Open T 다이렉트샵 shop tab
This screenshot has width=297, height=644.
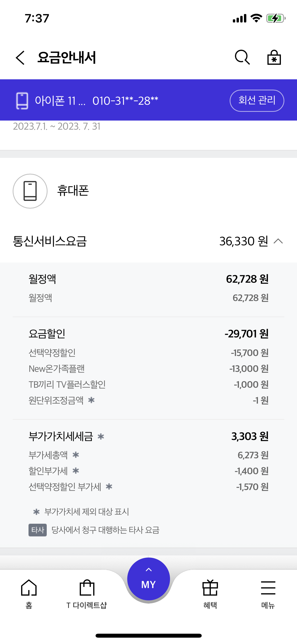pos(87,592)
